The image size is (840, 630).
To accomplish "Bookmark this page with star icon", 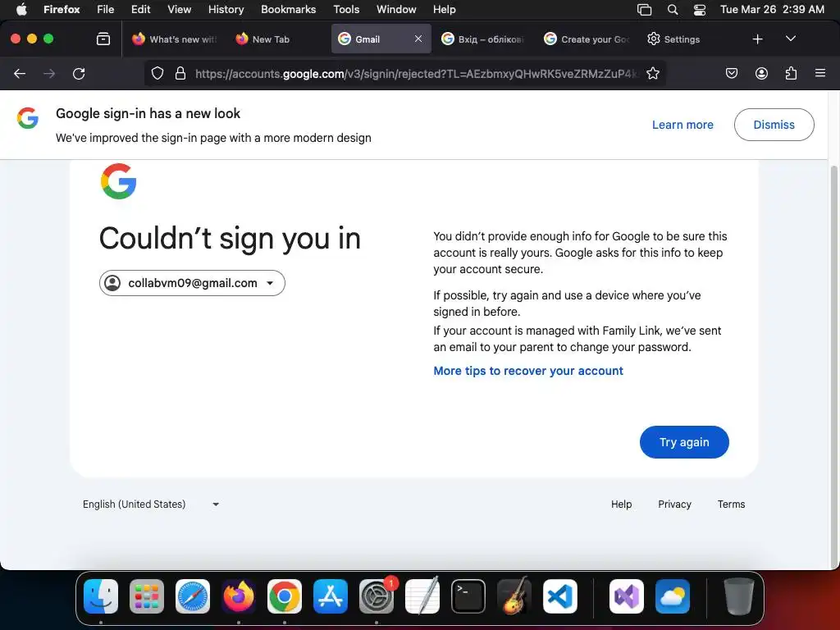I will (x=652, y=73).
